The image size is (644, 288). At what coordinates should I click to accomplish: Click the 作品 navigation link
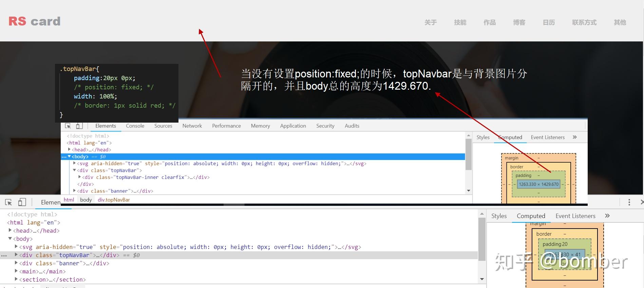[490, 22]
